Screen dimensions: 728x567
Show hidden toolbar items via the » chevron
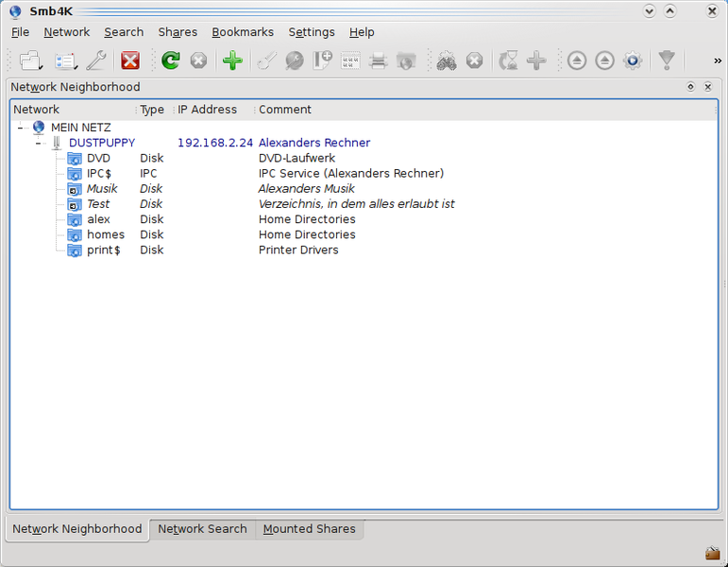718,60
